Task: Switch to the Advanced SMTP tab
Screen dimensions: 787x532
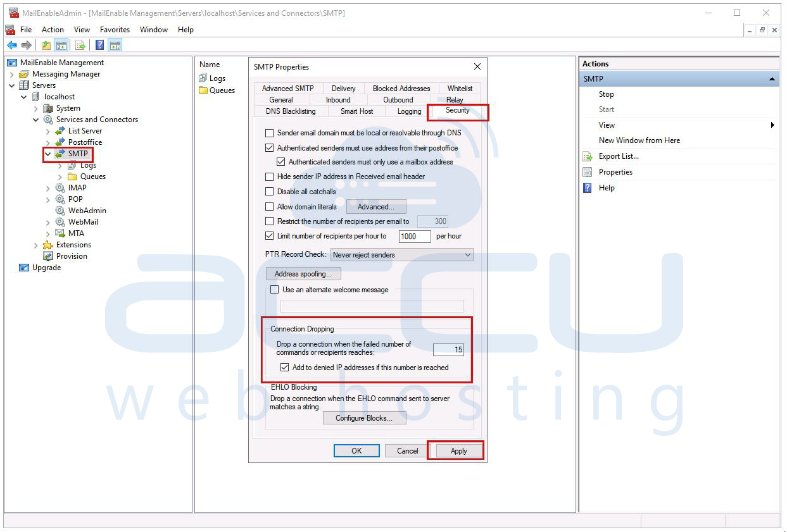Action: [288, 89]
